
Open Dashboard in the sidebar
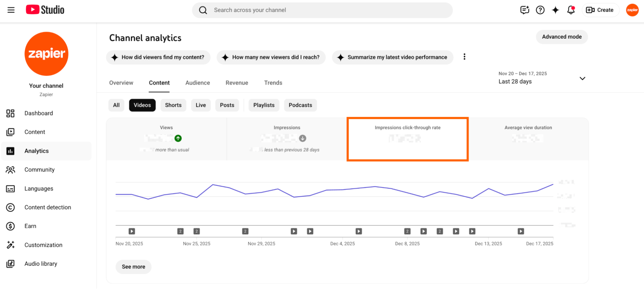coord(46,113)
